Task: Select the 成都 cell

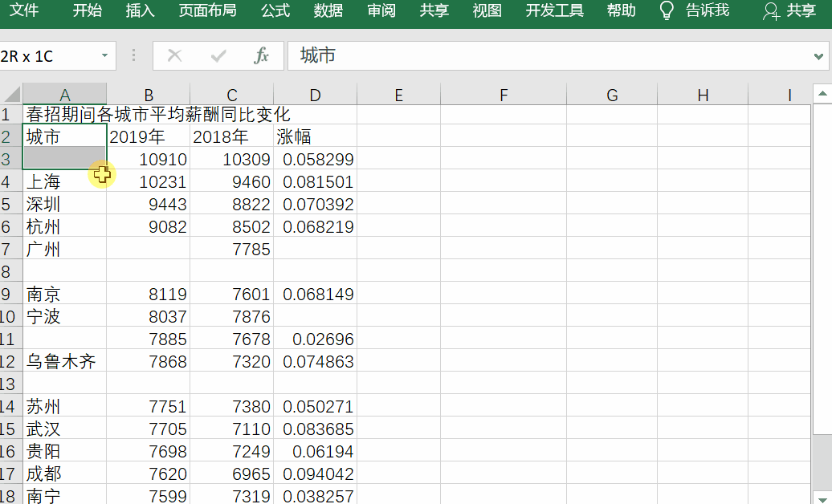Action: [65, 474]
